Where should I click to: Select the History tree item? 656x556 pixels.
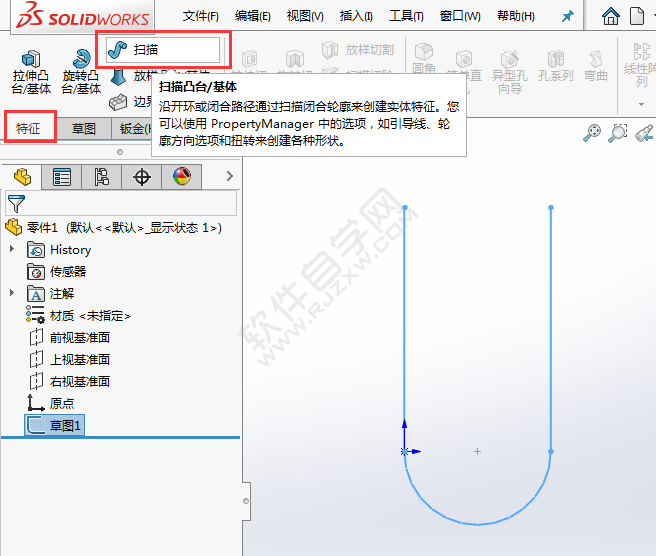point(59,250)
